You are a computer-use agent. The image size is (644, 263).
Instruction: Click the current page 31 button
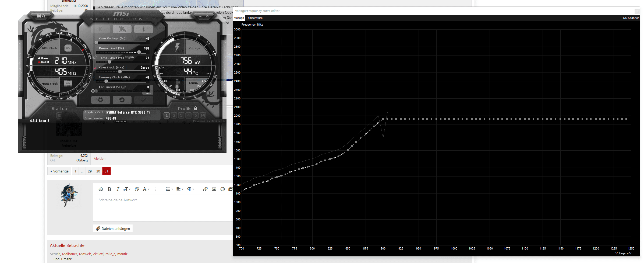pos(107,171)
